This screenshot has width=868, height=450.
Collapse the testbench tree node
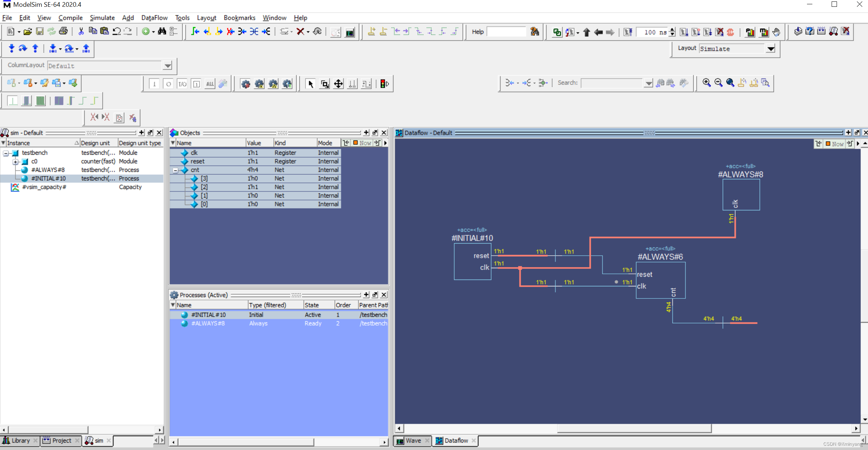(x=6, y=153)
